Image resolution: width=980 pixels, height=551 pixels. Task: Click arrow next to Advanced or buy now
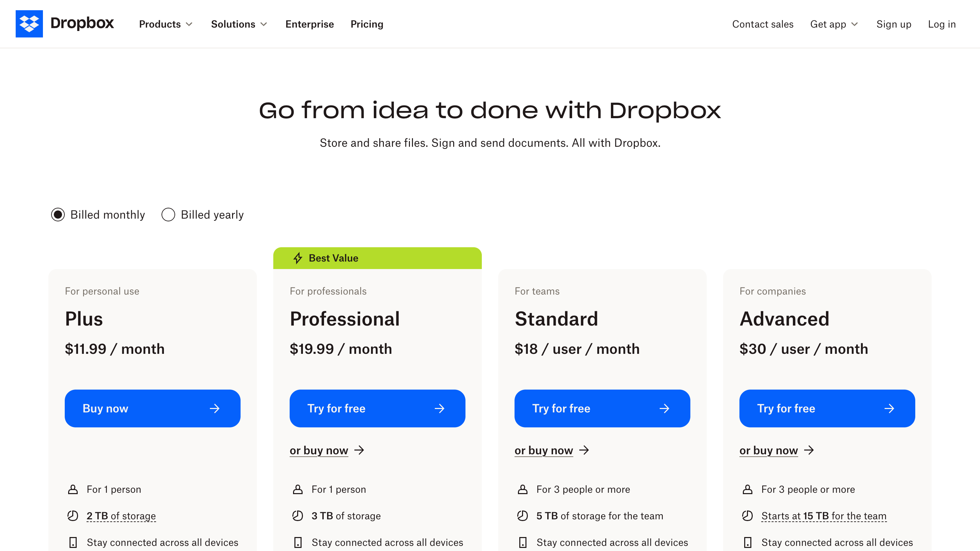(809, 450)
